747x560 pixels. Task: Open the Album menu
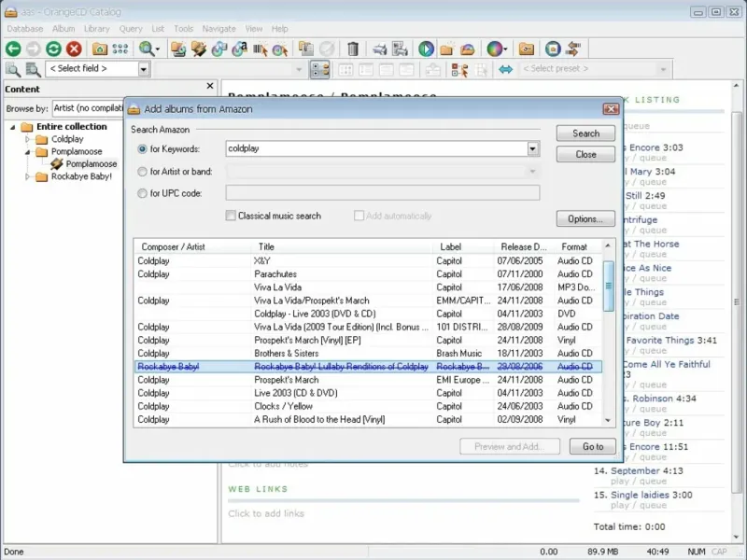pyautogui.click(x=63, y=29)
